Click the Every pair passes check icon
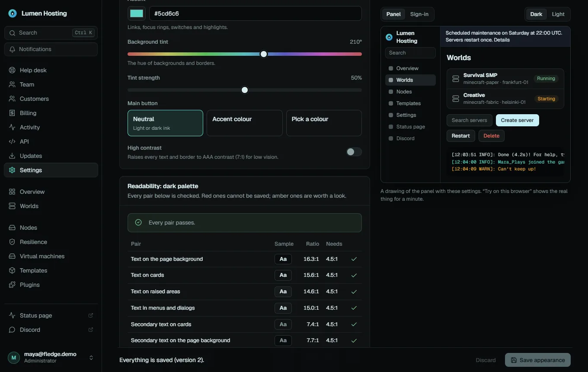Image resolution: width=588 pixels, height=372 pixels. 138,222
